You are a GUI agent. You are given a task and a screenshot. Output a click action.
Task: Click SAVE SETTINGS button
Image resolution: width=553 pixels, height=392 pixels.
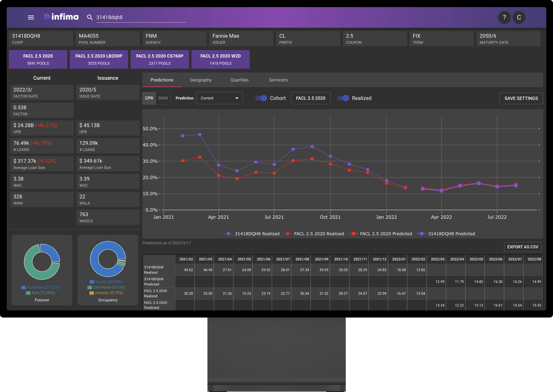521,98
